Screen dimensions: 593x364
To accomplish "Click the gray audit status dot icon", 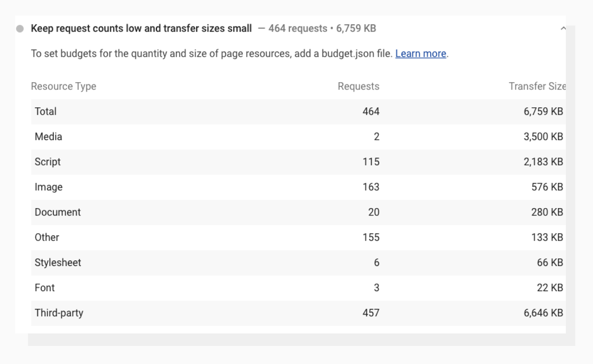I will point(20,28).
